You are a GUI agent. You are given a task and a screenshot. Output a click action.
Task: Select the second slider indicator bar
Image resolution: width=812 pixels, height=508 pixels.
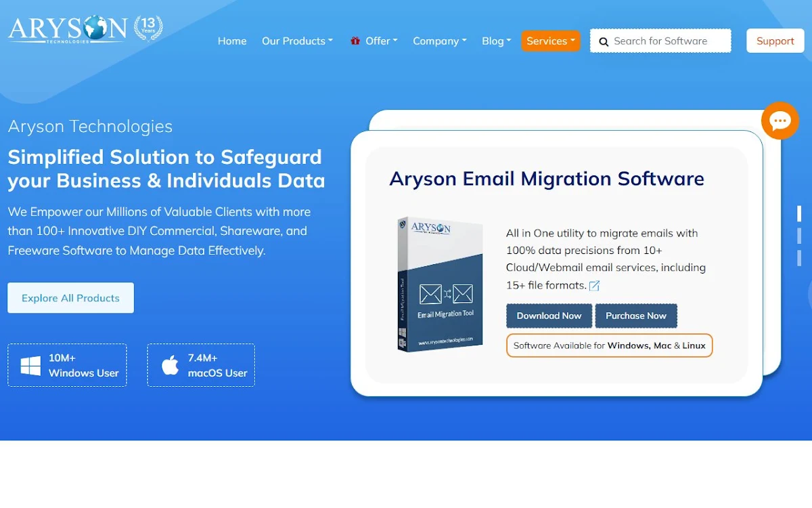click(799, 236)
